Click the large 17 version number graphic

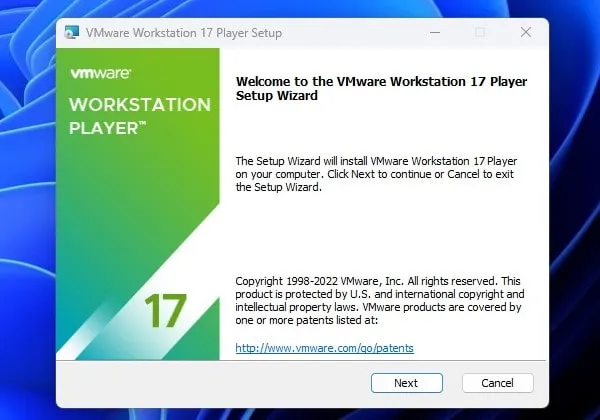163,310
